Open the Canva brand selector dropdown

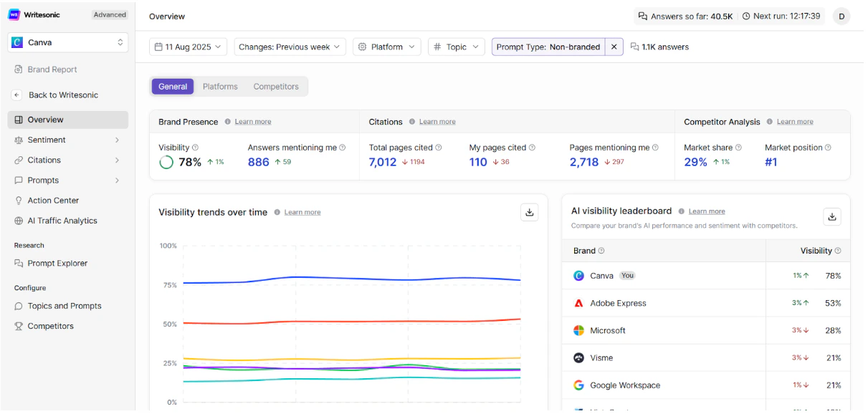(x=68, y=42)
